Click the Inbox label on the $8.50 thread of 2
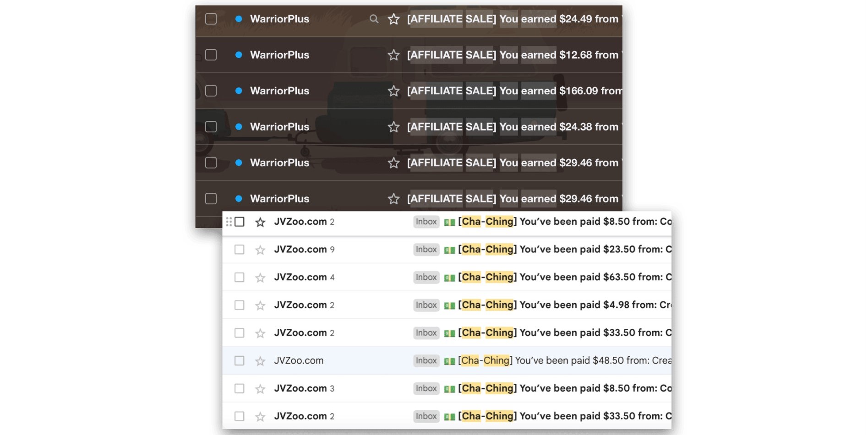Viewport: 868px width, 435px height. click(x=426, y=222)
